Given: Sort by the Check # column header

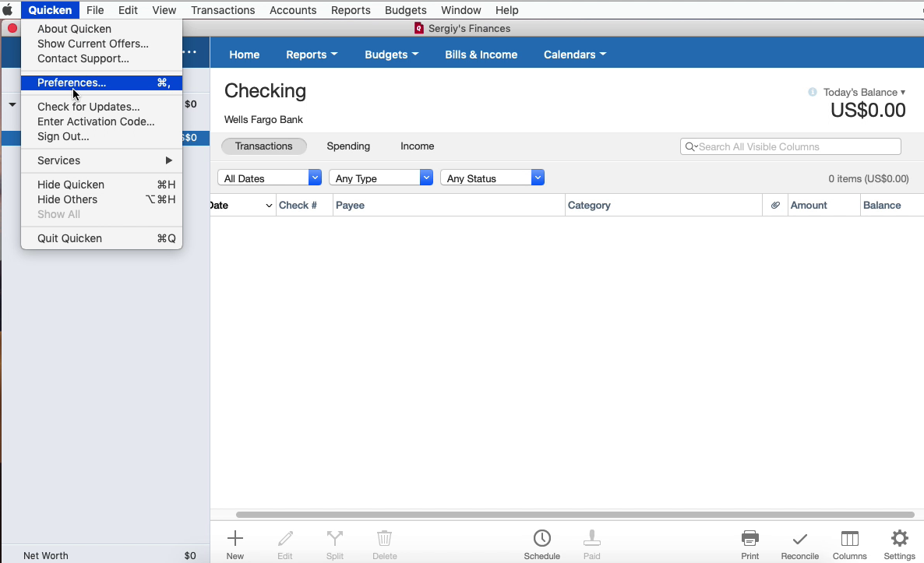Looking at the screenshot, I should [304, 205].
